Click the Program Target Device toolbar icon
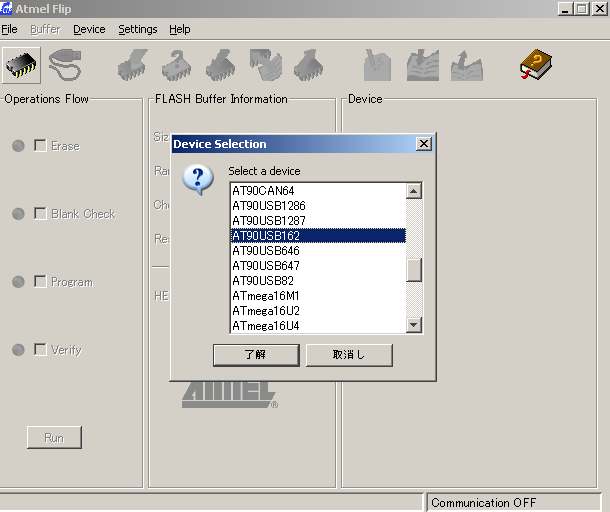 point(221,65)
